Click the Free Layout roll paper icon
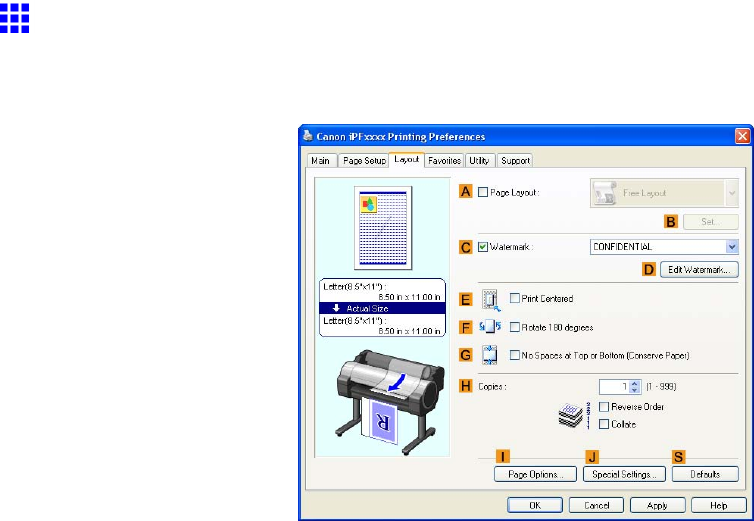The height and width of the screenshot is (521, 754). click(604, 193)
